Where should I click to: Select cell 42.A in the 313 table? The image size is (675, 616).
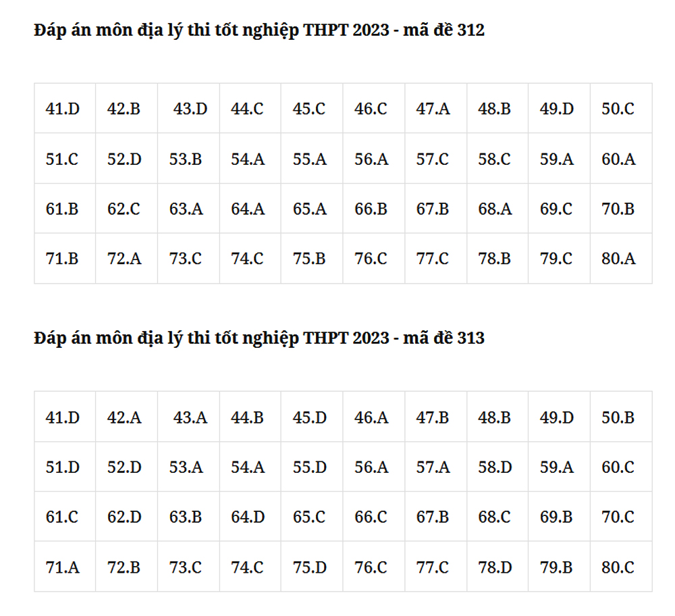click(x=127, y=417)
